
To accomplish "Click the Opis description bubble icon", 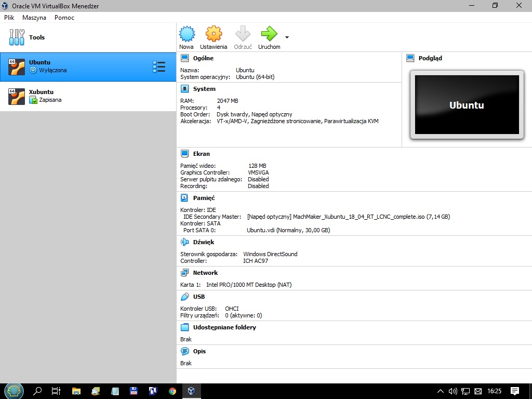I will click(x=184, y=351).
